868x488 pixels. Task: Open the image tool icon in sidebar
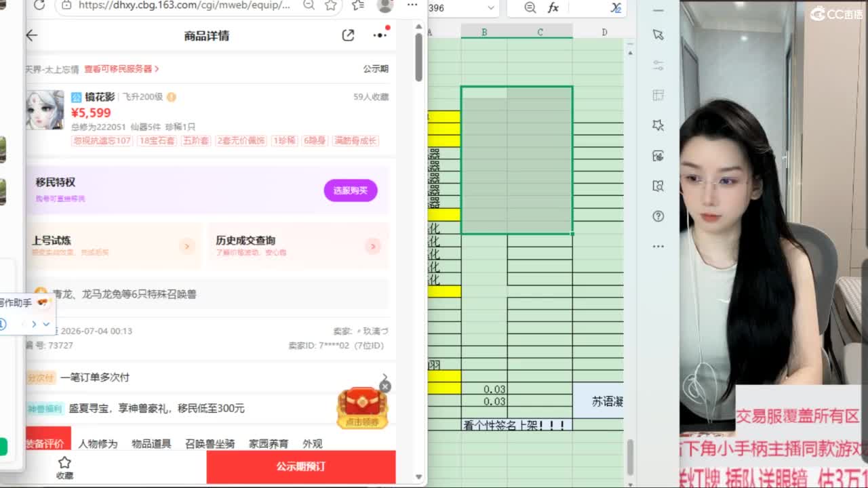[658, 156]
